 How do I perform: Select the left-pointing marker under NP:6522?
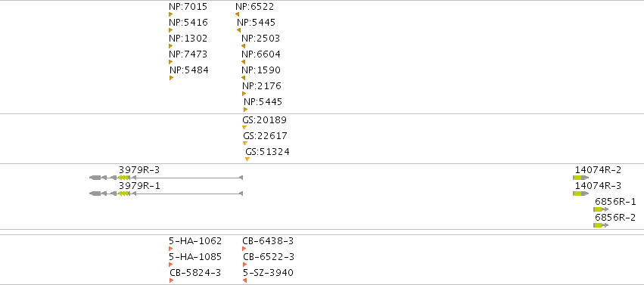(237, 14)
